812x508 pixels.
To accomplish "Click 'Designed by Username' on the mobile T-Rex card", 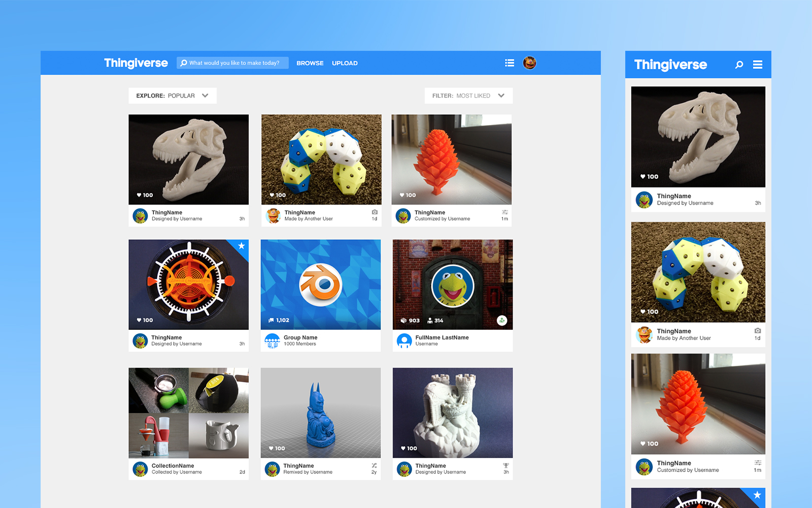I will pyautogui.click(x=685, y=203).
